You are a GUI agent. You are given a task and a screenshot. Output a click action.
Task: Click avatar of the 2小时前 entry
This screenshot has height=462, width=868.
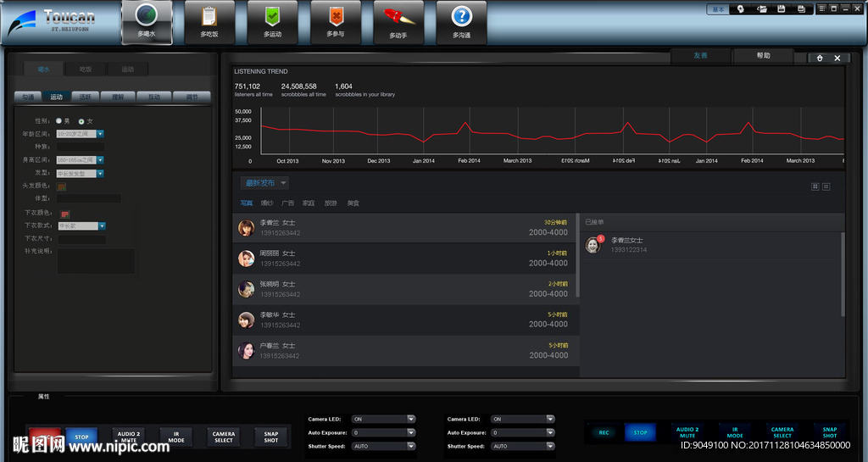click(247, 289)
